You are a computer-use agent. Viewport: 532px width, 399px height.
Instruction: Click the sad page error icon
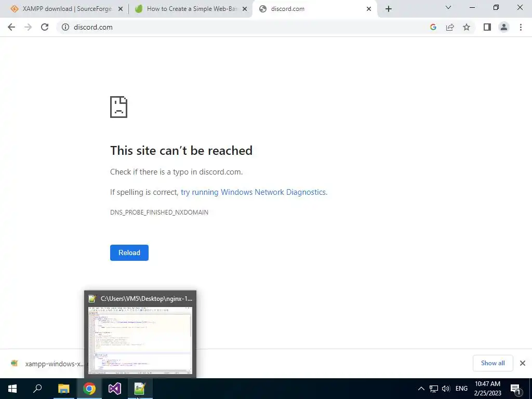pyautogui.click(x=119, y=107)
